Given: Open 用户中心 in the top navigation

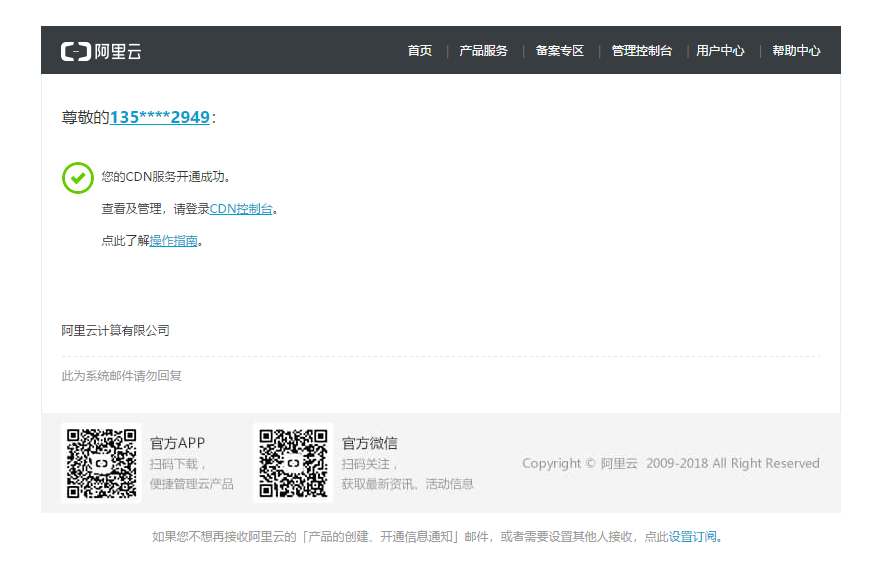Looking at the screenshot, I should pyautogui.click(x=721, y=51).
